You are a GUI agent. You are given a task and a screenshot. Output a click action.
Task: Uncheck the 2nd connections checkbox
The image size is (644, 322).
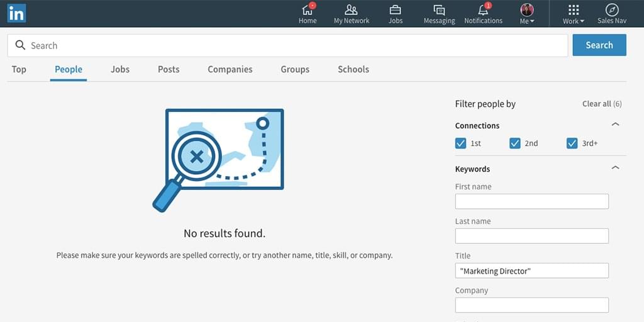coord(514,143)
